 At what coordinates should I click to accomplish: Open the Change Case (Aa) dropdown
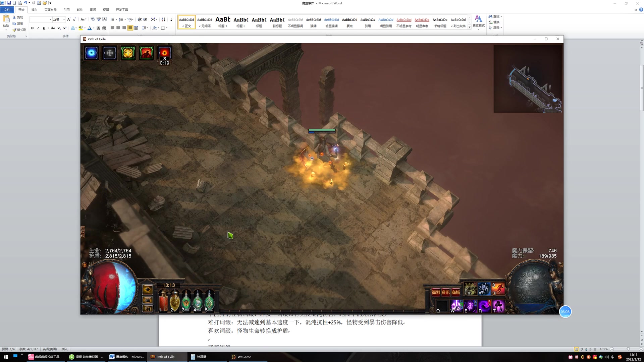[x=84, y=19]
